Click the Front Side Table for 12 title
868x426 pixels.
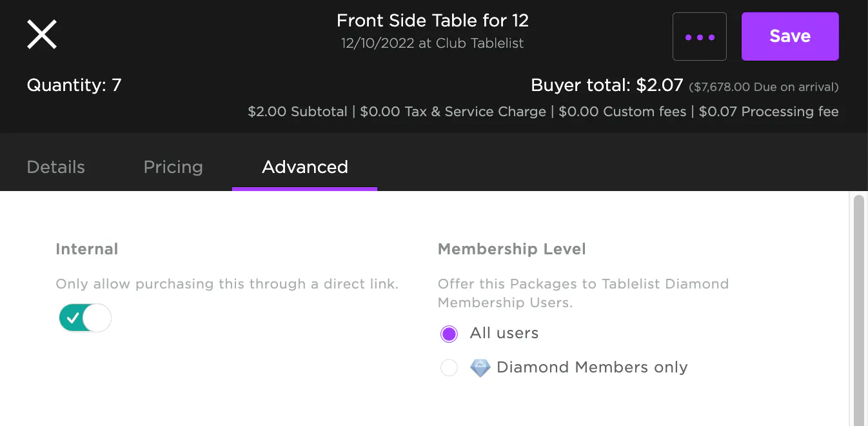click(432, 21)
